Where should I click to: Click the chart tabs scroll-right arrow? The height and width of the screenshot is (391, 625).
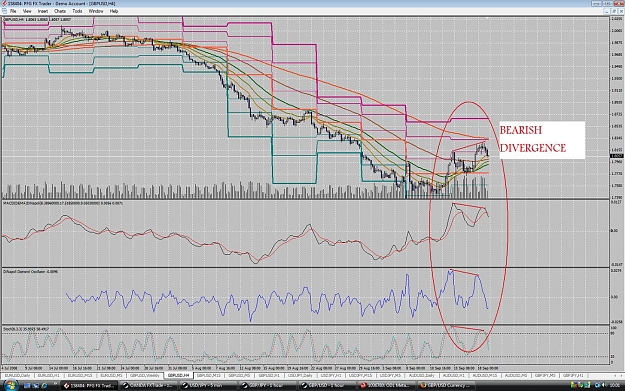pyautogui.click(x=621, y=375)
